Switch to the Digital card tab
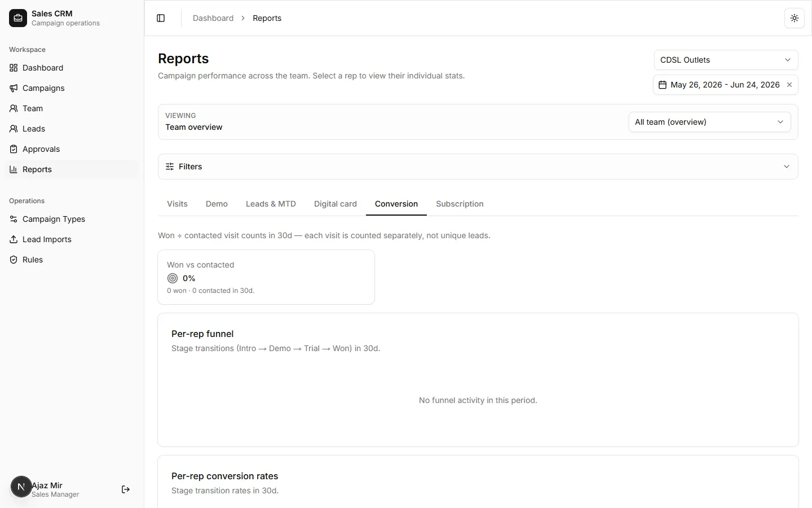812x508 pixels. 336,204
